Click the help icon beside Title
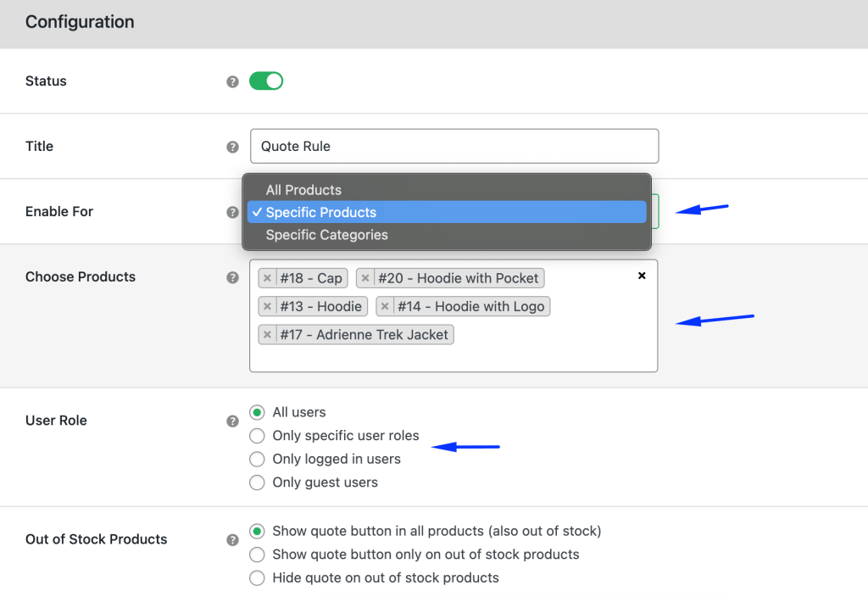This screenshot has width=868, height=597. [232, 146]
